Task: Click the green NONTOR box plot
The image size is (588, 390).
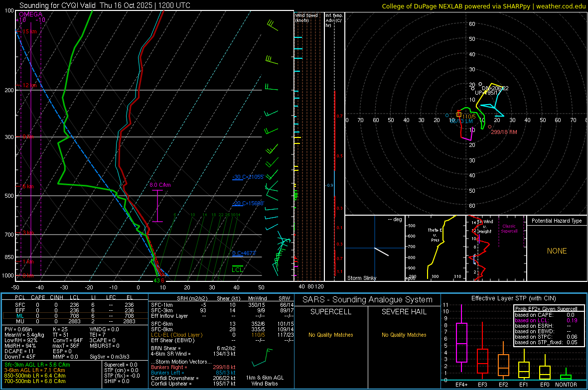Action: tap(566, 374)
